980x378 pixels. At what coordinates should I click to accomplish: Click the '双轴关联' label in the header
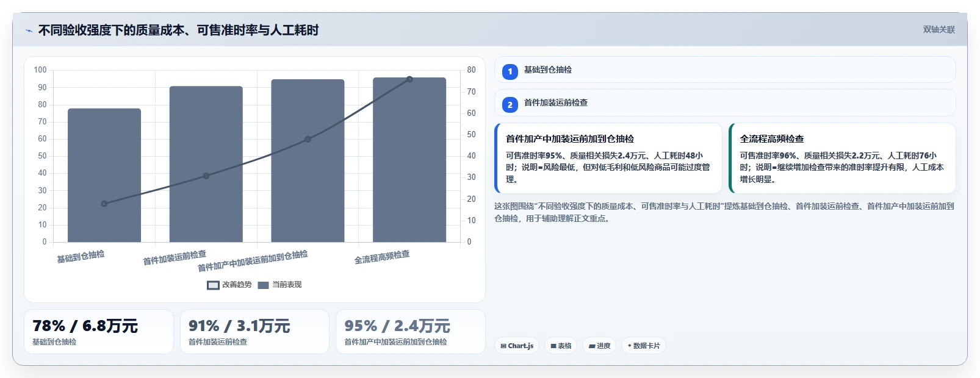[939, 29]
